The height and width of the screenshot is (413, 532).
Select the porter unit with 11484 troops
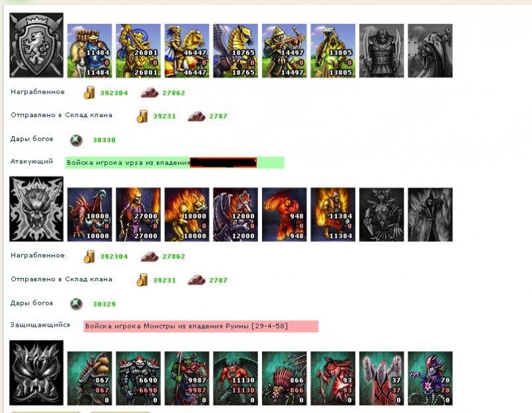(x=90, y=51)
